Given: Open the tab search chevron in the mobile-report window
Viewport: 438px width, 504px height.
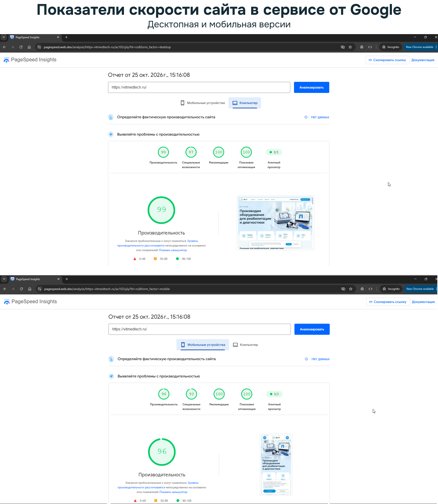Looking at the screenshot, I should click(x=4, y=279).
